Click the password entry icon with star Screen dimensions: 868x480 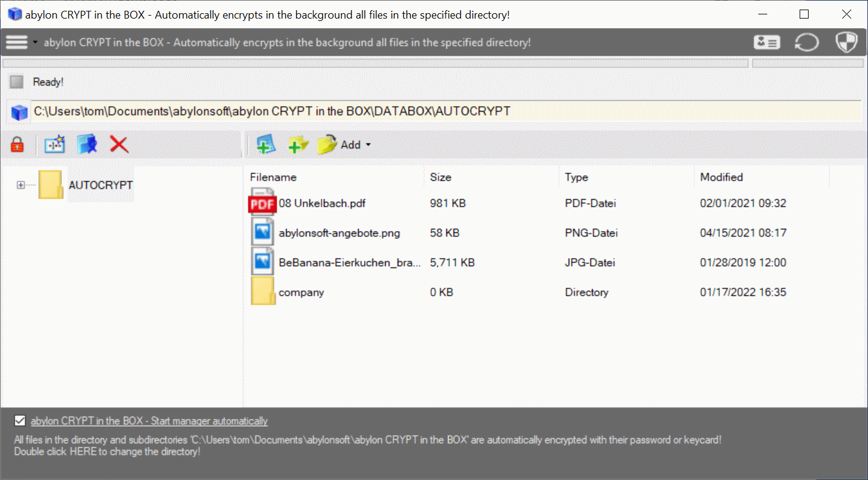tap(55, 144)
